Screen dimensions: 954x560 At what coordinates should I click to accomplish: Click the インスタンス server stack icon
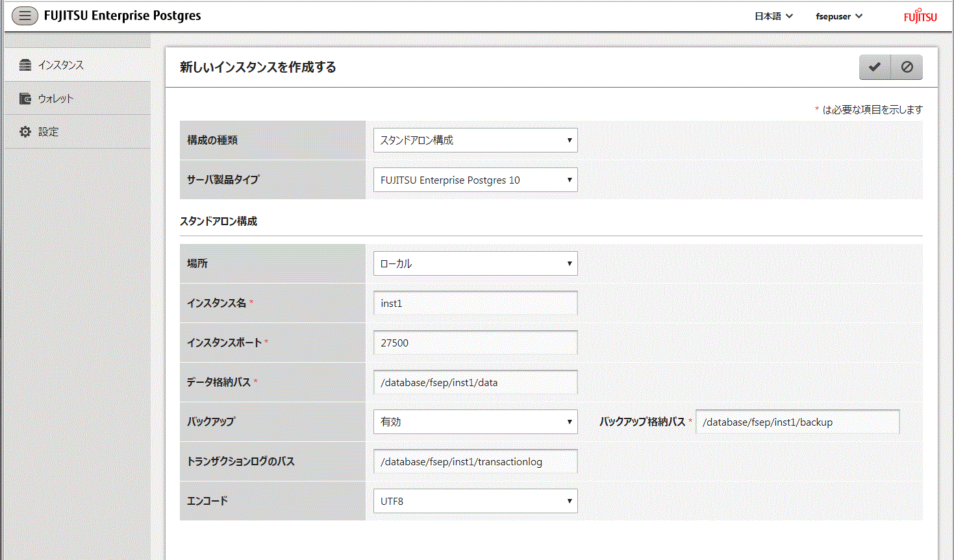pyautogui.click(x=25, y=65)
